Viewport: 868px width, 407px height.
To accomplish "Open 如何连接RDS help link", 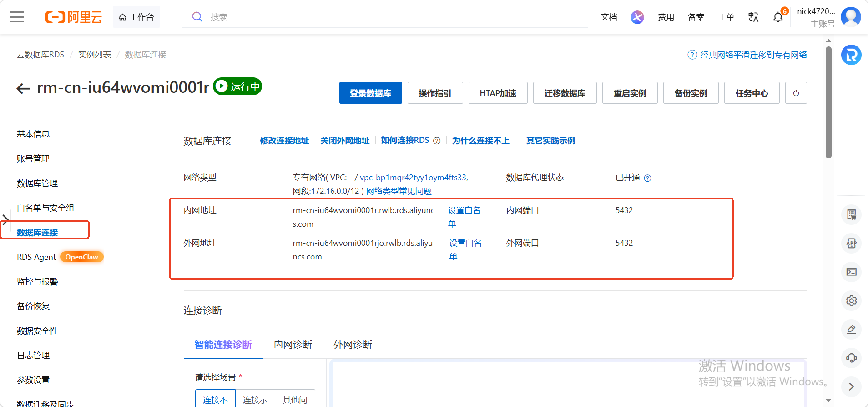I will point(405,141).
